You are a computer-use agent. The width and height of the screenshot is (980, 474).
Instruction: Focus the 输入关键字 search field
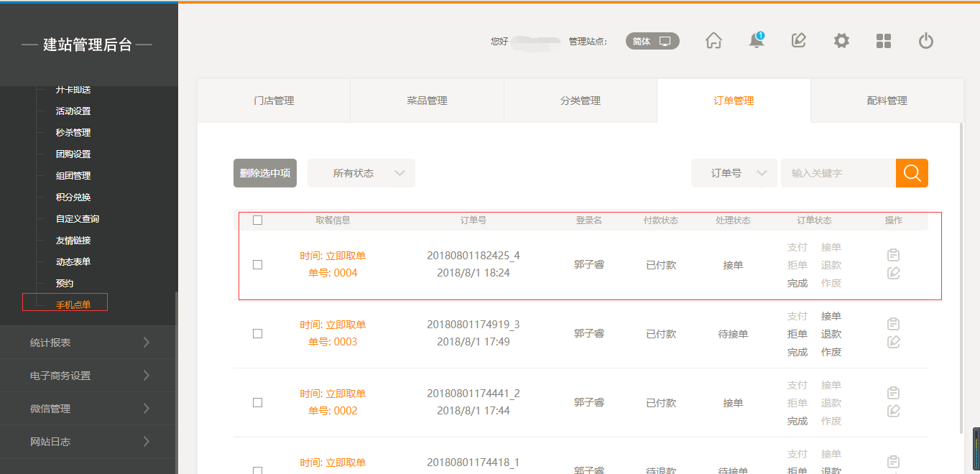pyautogui.click(x=838, y=173)
